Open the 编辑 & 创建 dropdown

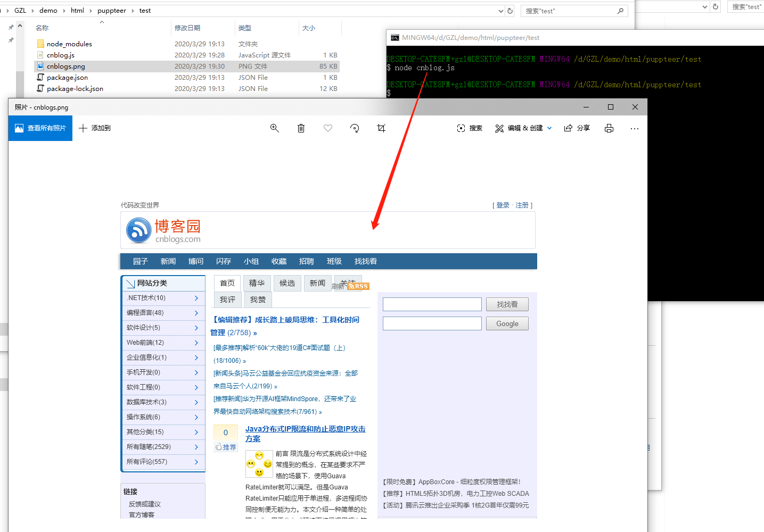[x=524, y=128]
